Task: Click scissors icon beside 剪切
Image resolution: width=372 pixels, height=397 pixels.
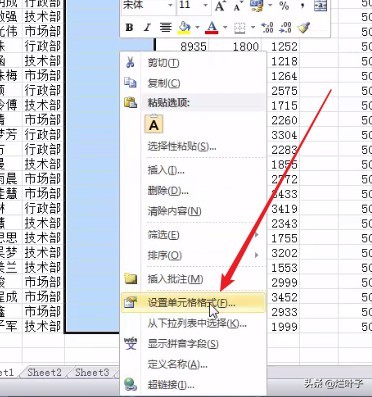Action: [130, 62]
